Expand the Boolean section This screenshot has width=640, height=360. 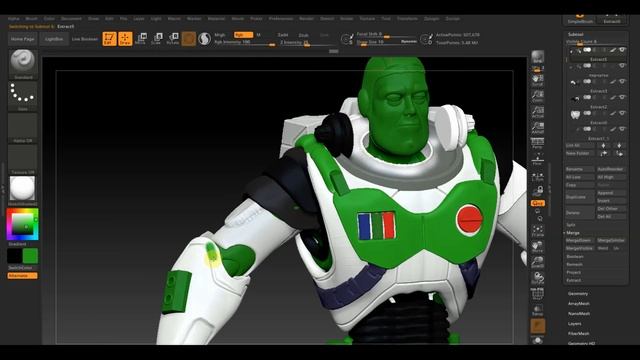575,256
